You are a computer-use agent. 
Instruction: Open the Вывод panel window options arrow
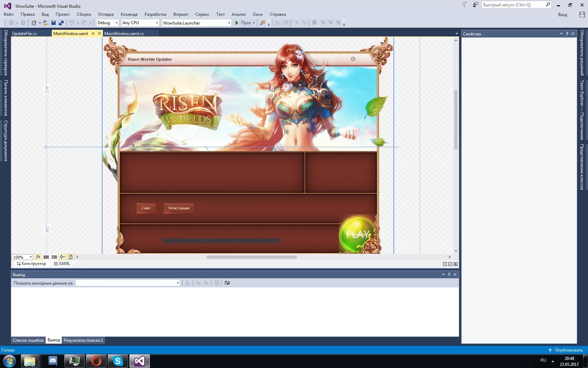(x=443, y=274)
